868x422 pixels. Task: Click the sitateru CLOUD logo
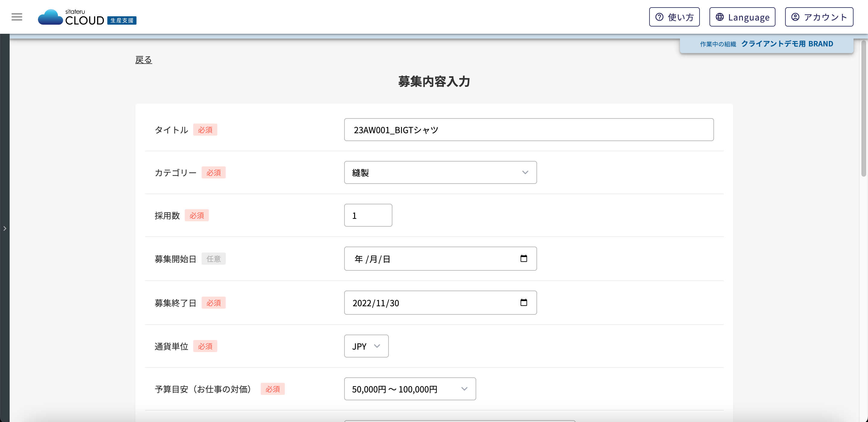point(71,17)
